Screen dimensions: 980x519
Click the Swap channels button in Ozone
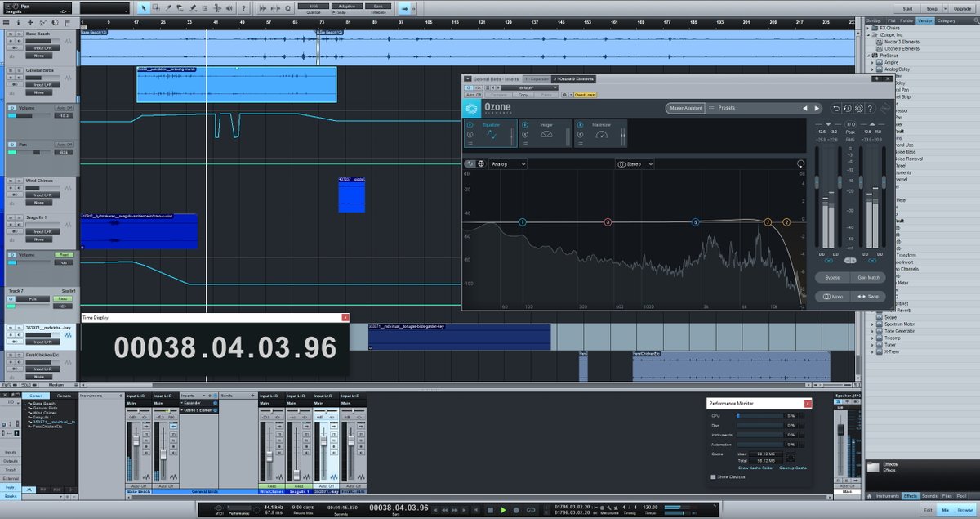[868, 296]
